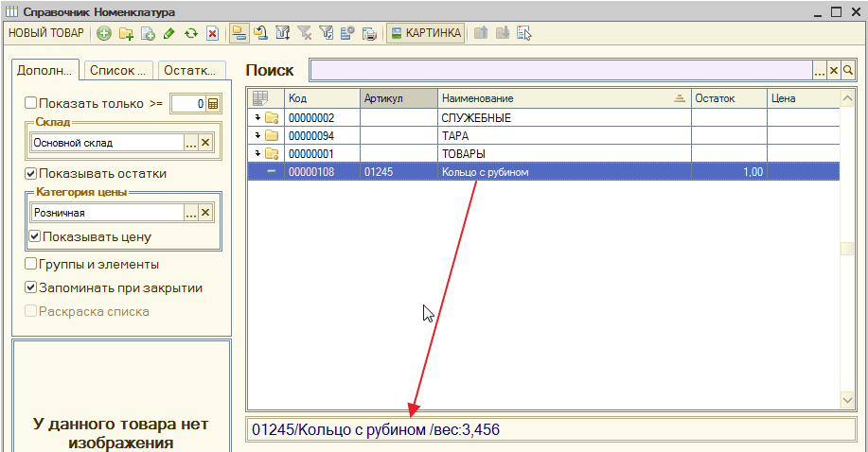Click the move up arrow icon
This screenshot has width=868, height=452.
pyautogui.click(x=481, y=33)
